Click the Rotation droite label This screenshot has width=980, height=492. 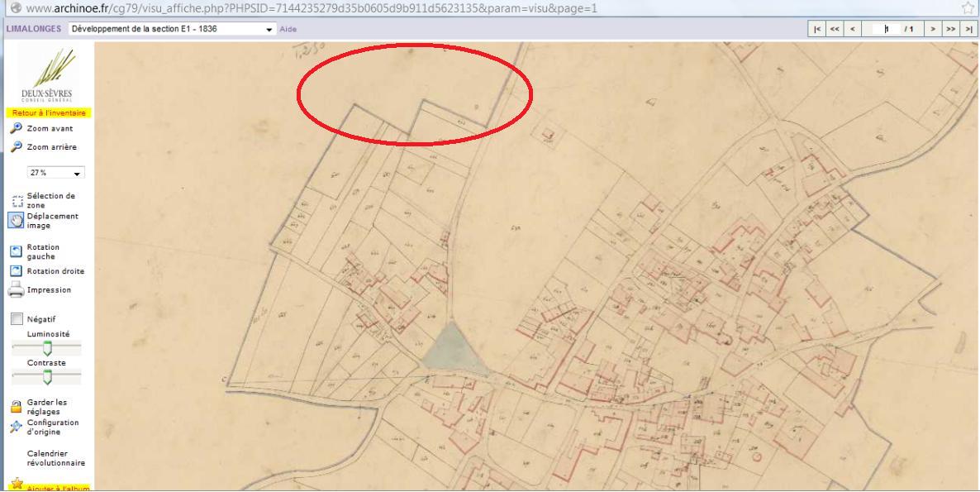[55, 271]
